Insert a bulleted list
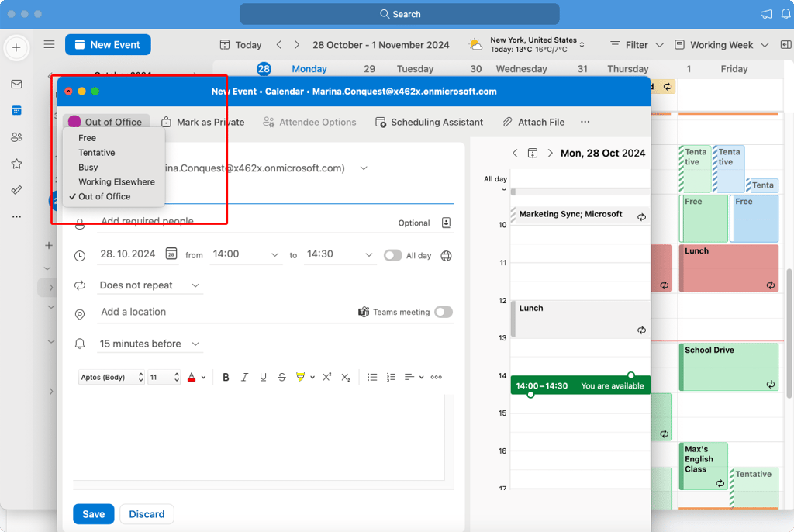Viewport: 794px width, 532px height. 372,377
